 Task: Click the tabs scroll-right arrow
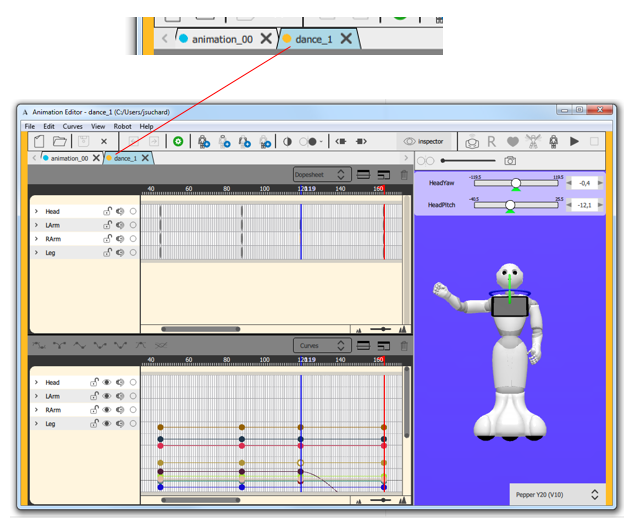pyautogui.click(x=406, y=158)
